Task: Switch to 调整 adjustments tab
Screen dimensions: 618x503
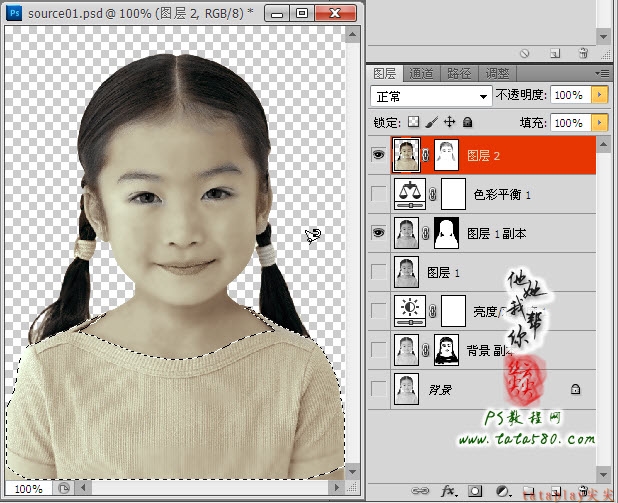Action: click(x=497, y=73)
